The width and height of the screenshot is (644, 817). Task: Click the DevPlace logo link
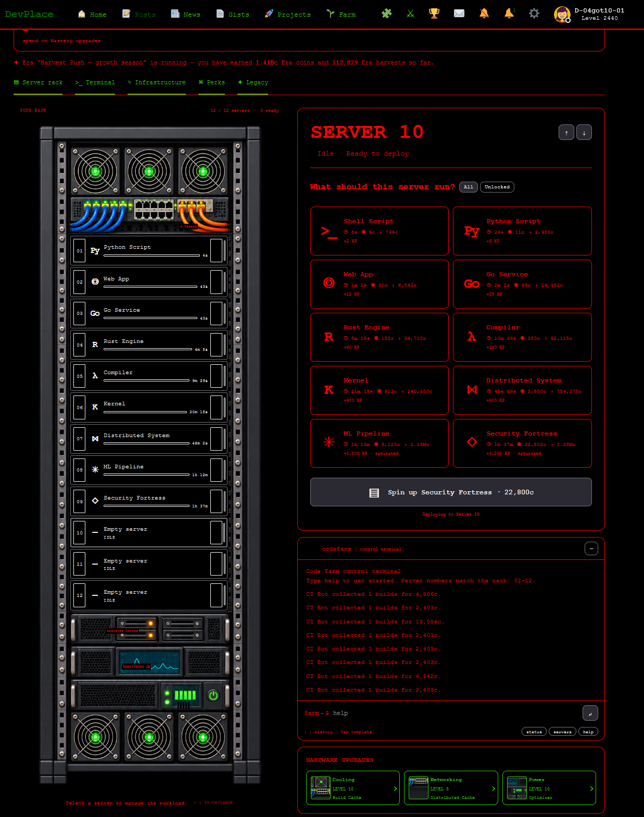pos(29,14)
